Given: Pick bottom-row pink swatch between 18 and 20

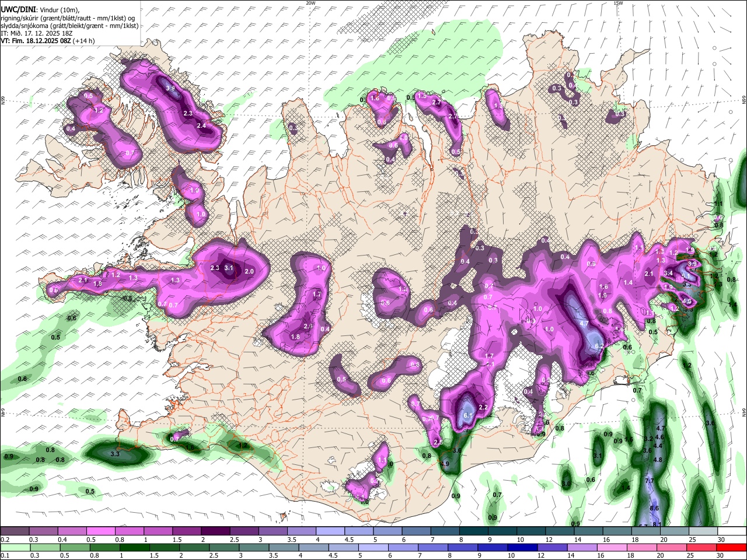Looking at the screenshot, I should coord(642,547).
